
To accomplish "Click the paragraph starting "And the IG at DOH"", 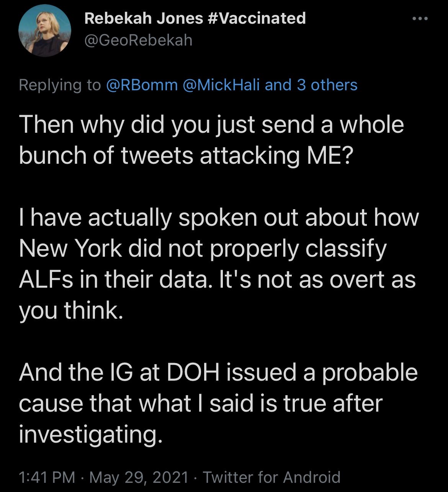I will (x=217, y=404).
